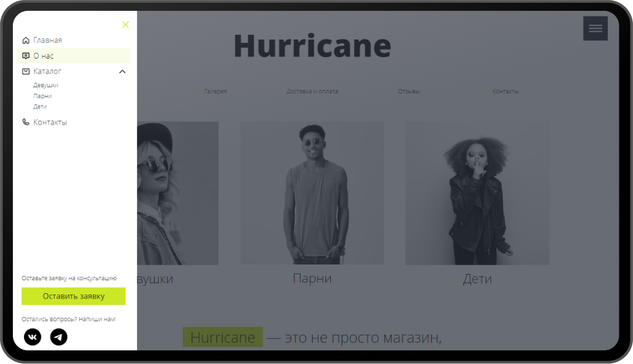Click Контакты in the top navigation

(505, 91)
